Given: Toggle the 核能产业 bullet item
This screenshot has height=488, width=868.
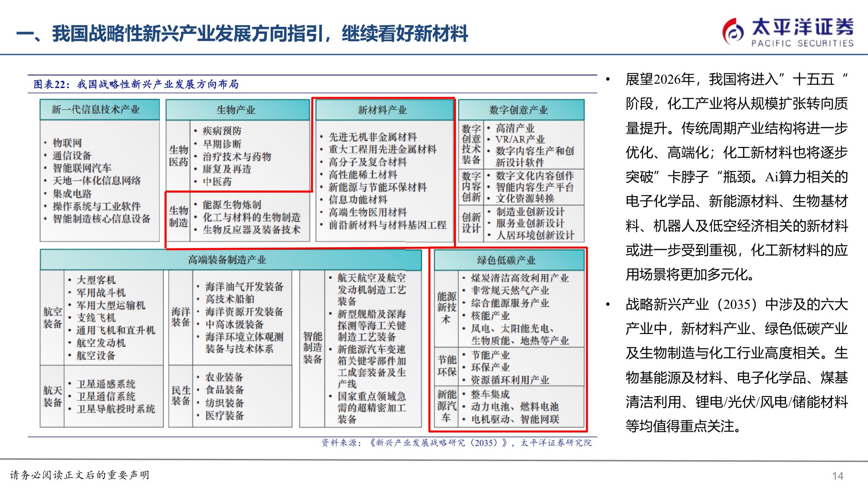Looking at the screenshot, I should click(490, 316).
